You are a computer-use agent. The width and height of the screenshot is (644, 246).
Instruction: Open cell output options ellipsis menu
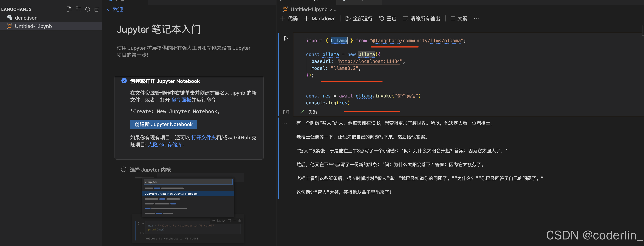(285, 123)
